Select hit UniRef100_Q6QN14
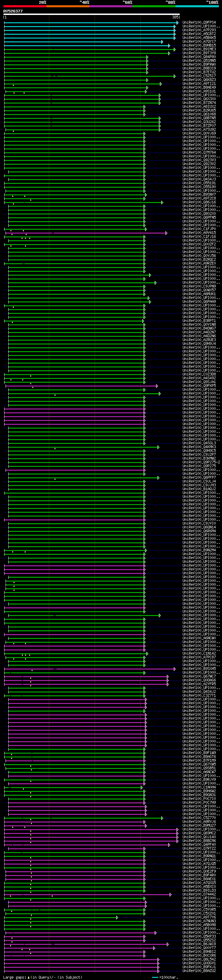Screen dimensions: 222x980 (x=199, y=527)
